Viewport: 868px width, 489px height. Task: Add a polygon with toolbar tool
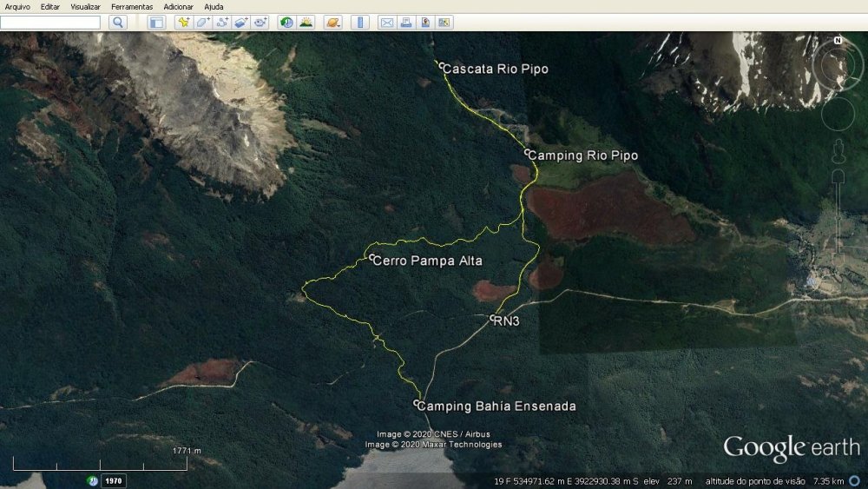203,23
